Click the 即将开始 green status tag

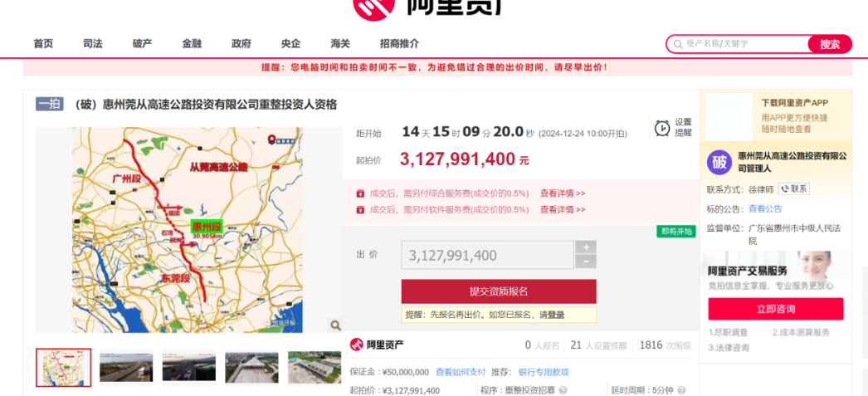676,232
